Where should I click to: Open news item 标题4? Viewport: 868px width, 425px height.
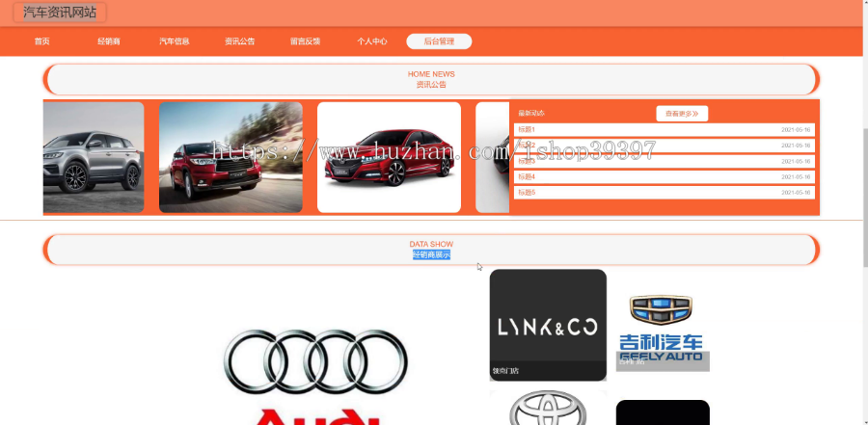[665, 176]
